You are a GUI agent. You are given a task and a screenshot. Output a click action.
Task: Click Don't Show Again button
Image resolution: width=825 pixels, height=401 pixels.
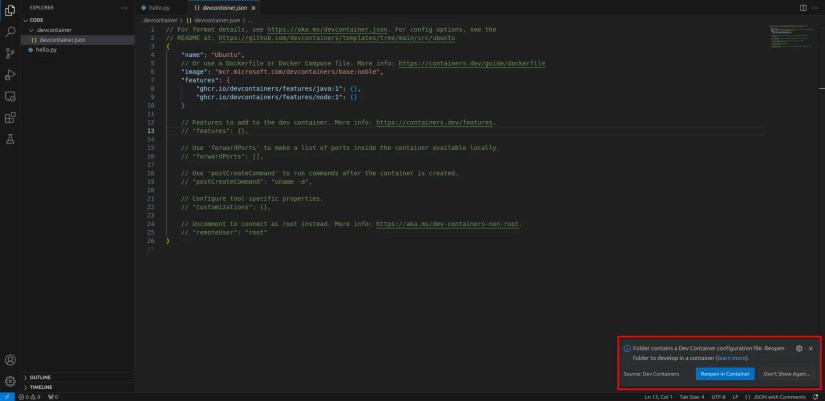(787, 374)
